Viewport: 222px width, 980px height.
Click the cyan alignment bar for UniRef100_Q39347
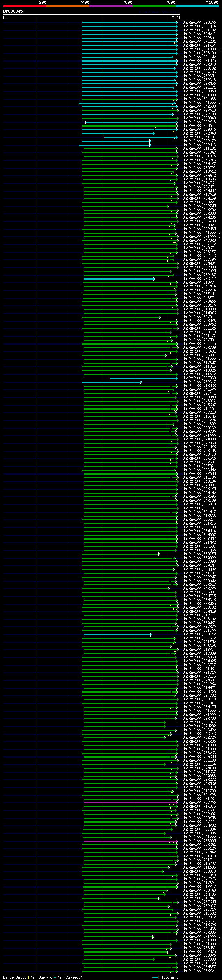(x=112, y=382)
